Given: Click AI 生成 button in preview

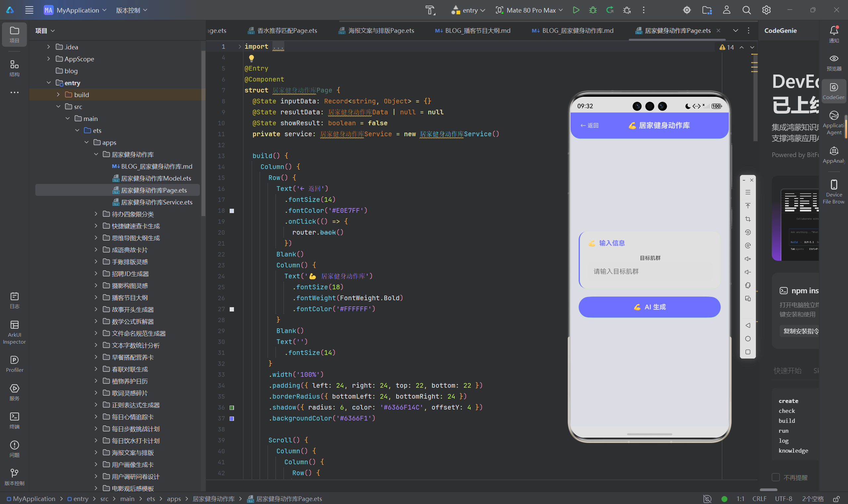Looking at the screenshot, I should pyautogui.click(x=649, y=307).
